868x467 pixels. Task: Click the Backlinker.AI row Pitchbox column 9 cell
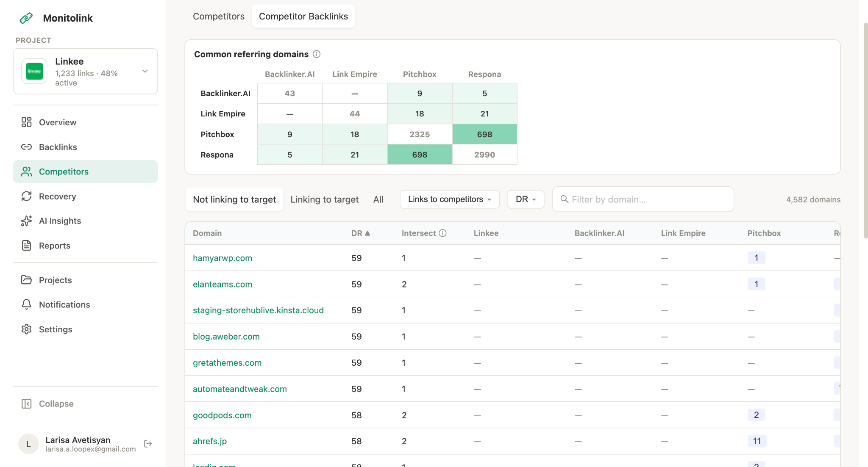(x=420, y=93)
